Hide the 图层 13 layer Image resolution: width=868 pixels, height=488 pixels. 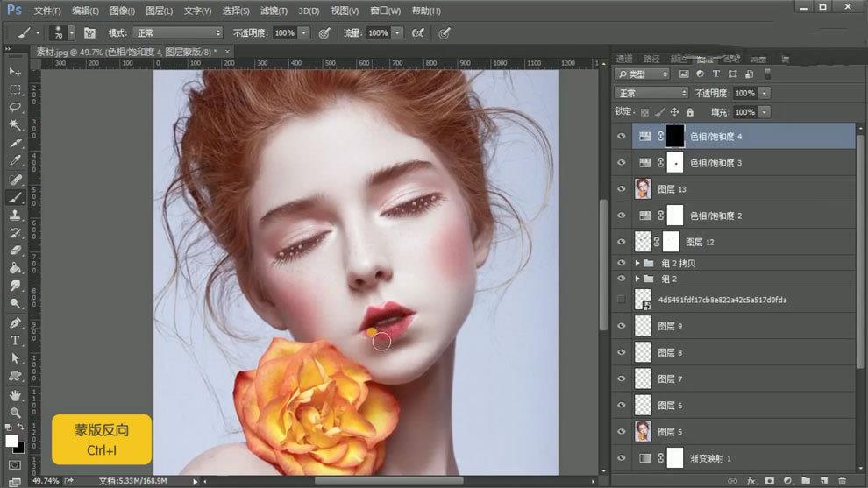click(621, 189)
